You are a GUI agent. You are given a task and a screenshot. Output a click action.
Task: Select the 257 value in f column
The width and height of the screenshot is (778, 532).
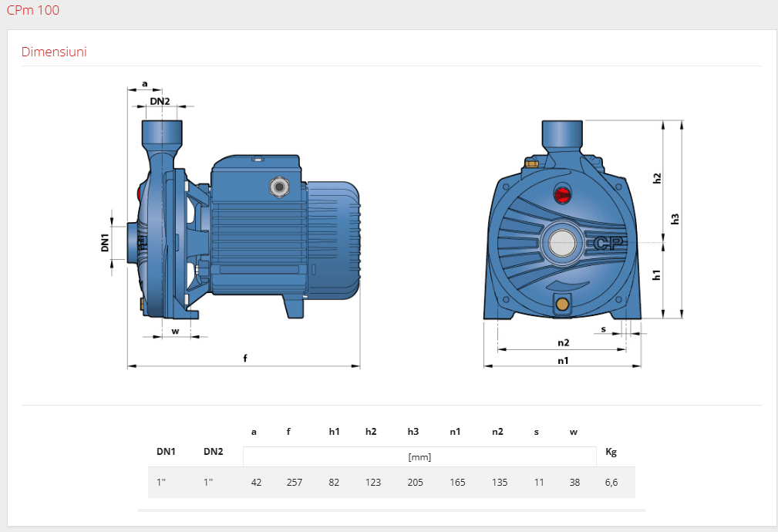295,483
